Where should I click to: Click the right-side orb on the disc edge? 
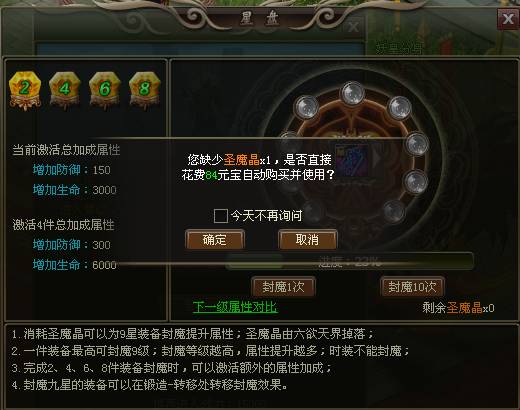click(417, 144)
